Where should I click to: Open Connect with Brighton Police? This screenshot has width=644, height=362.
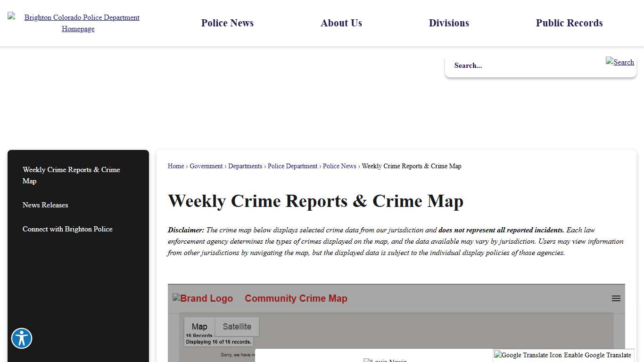click(67, 229)
